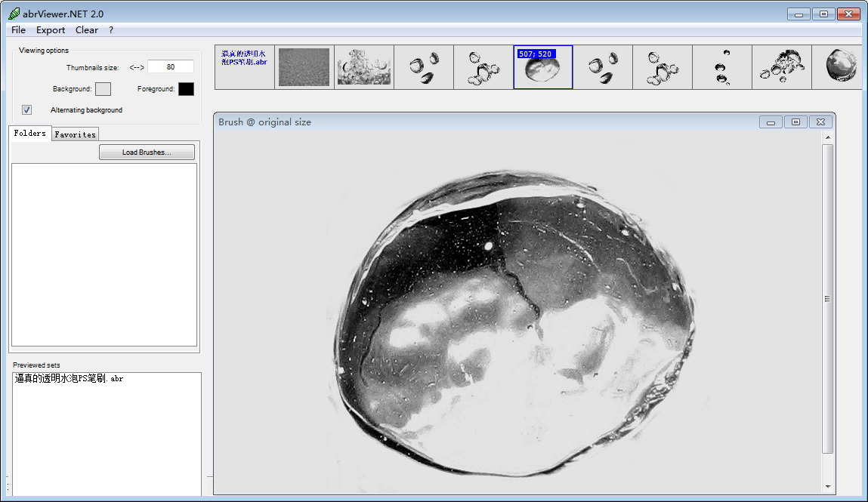Image resolution: width=868 pixels, height=502 pixels.
Task: Select the bubble cluster splash brush thumbnail
Action: (x=363, y=67)
